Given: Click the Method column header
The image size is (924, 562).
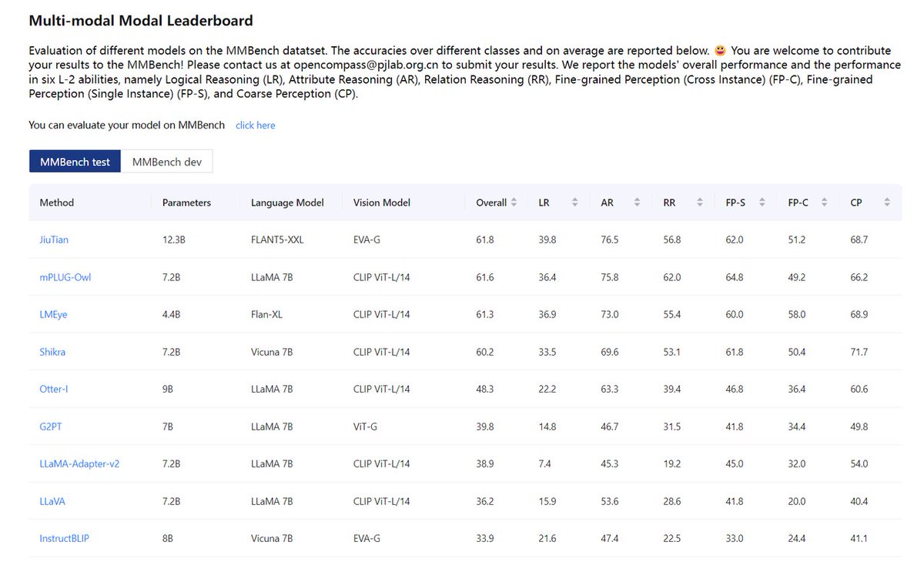Looking at the screenshot, I should pos(56,202).
